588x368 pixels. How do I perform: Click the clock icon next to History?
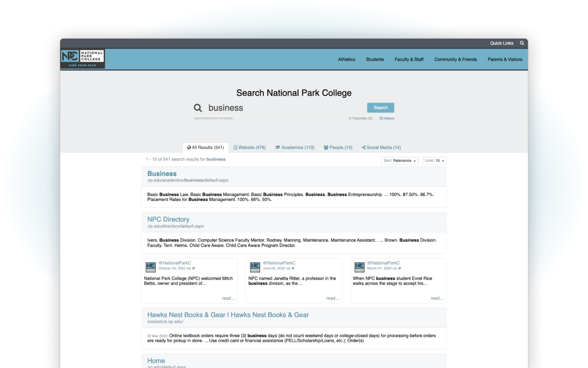pos(381,118)
